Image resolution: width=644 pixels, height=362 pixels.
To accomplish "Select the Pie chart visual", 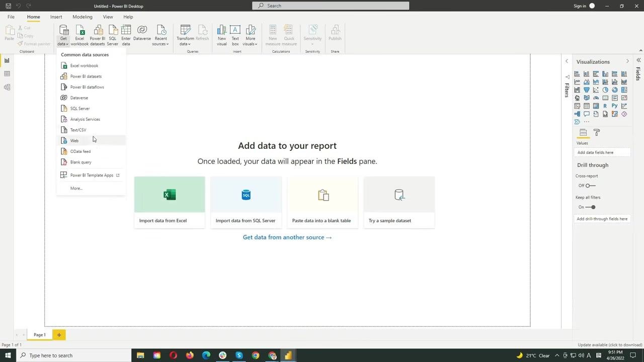I will (605, 90).
